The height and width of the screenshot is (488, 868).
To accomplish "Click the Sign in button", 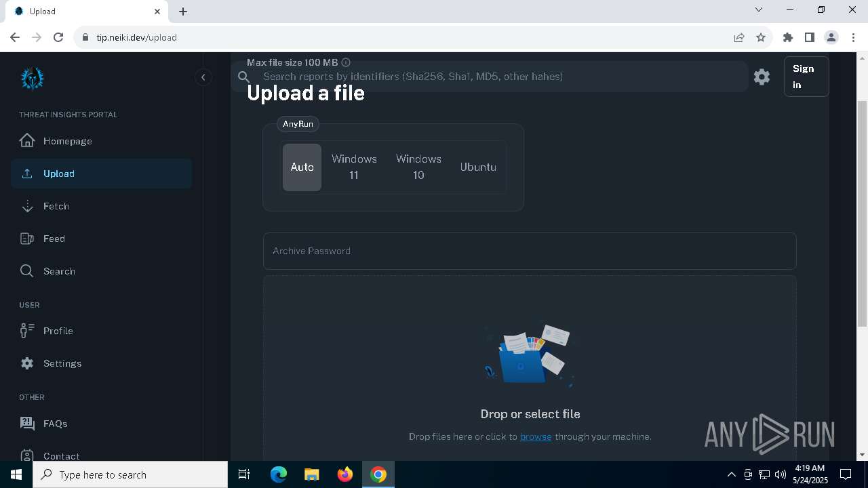I will click(806, 77).
